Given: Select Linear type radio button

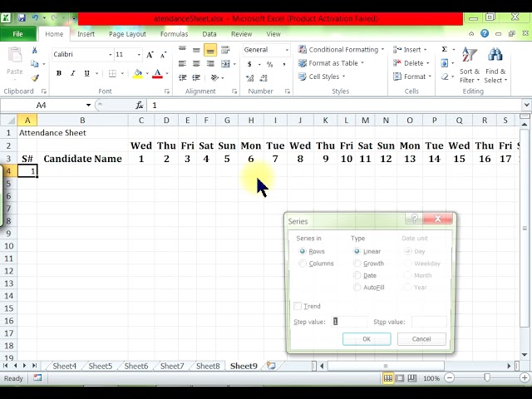Looking at the screenshot, I should [357, 251].
